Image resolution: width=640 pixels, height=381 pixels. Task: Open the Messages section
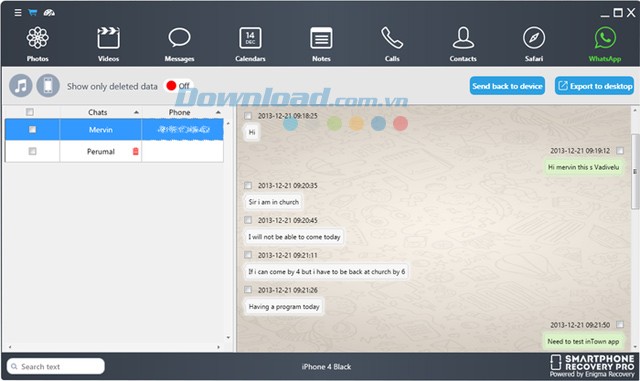coord(179,44)
